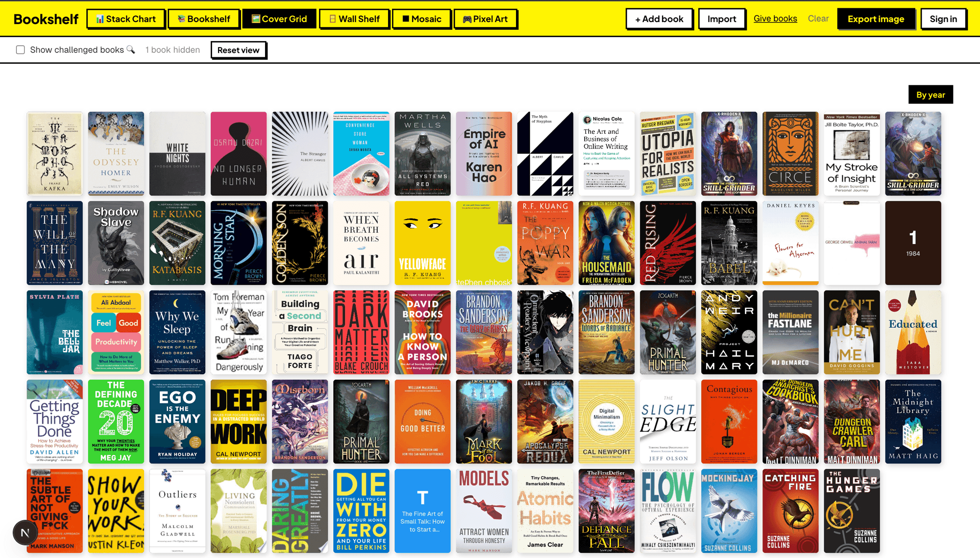Export the shelf as an image

(x=876, y=19)
